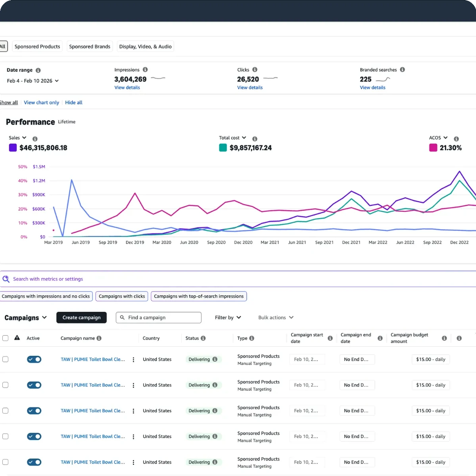Click the teal Total cost color swatch
This screenshot has height=476, width=476.
coord(223,148)
